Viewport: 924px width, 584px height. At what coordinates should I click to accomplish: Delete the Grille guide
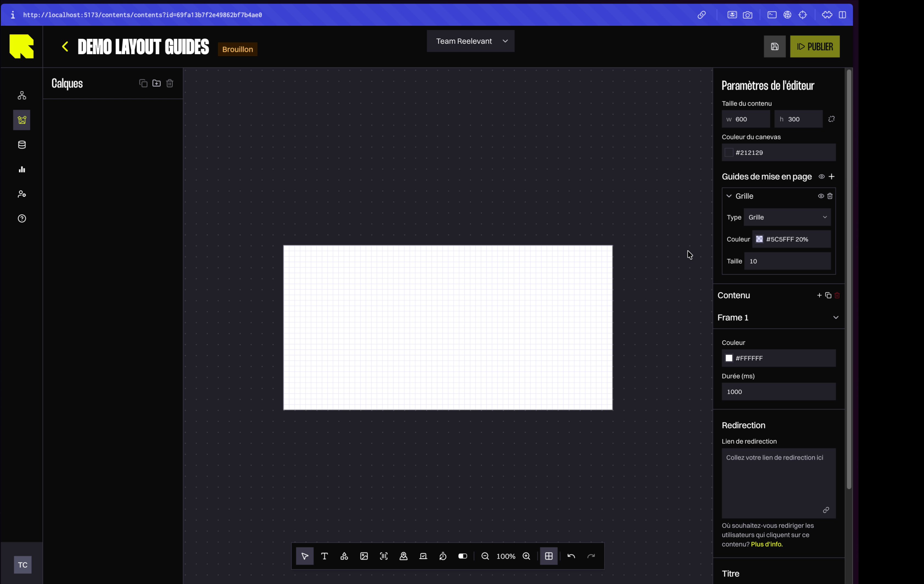pos(830,196)
